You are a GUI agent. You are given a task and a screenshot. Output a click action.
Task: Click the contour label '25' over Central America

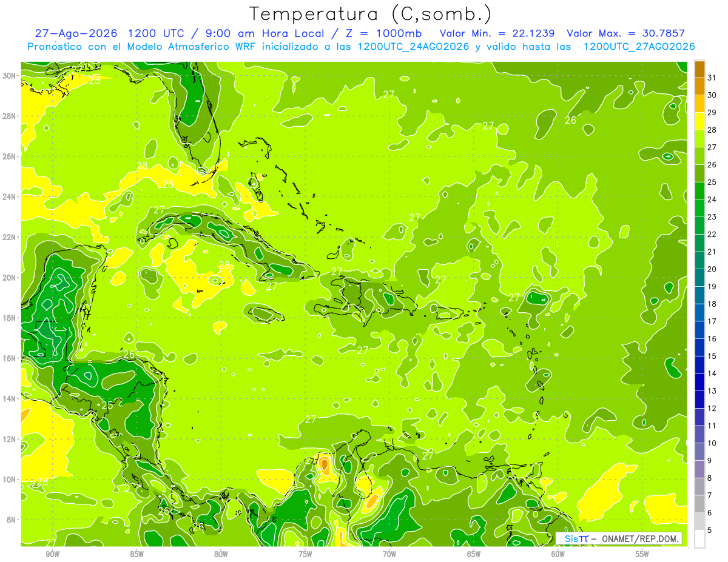point(107,405)
